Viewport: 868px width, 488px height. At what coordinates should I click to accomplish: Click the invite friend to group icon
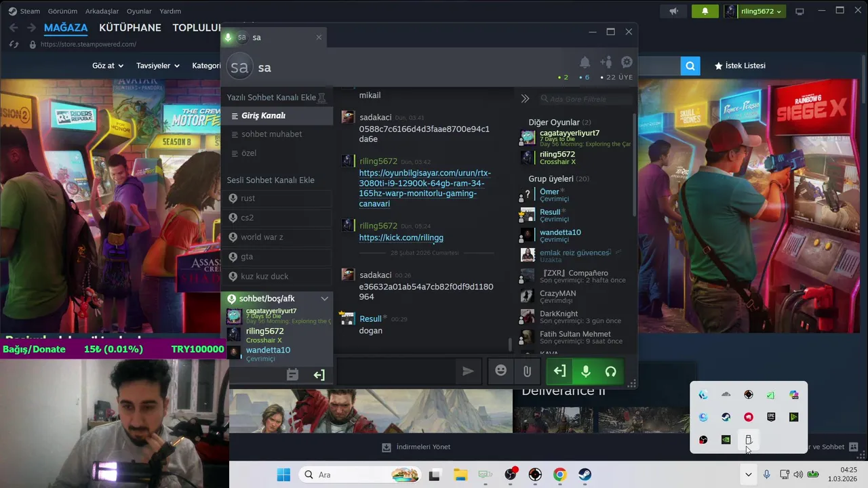[606, 62]
